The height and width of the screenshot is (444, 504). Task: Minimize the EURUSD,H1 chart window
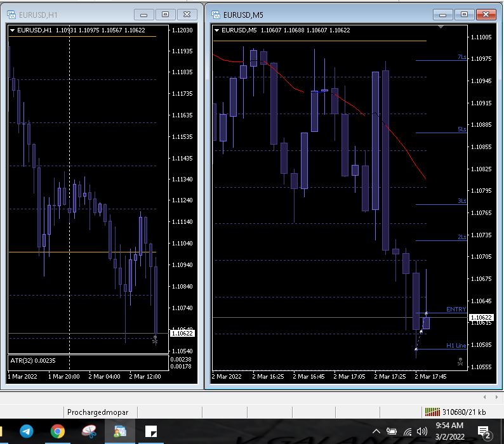coord(143,15)
